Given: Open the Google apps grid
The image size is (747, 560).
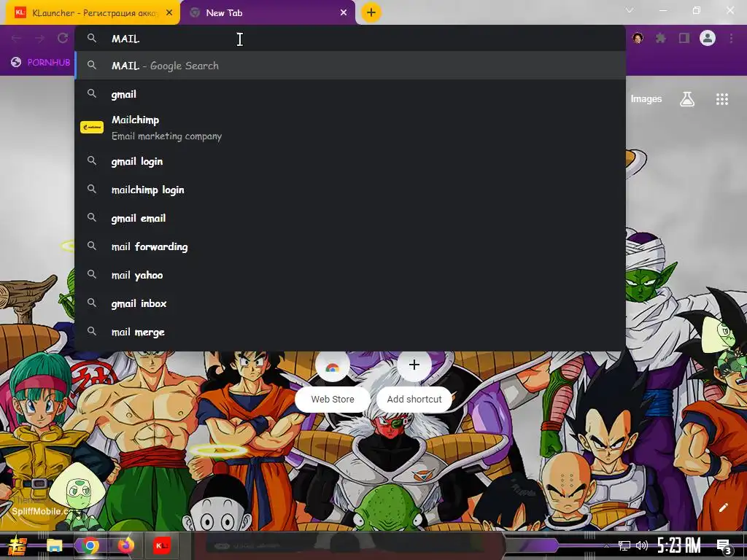Looking at the screenshot, I should tap(722, 99).
